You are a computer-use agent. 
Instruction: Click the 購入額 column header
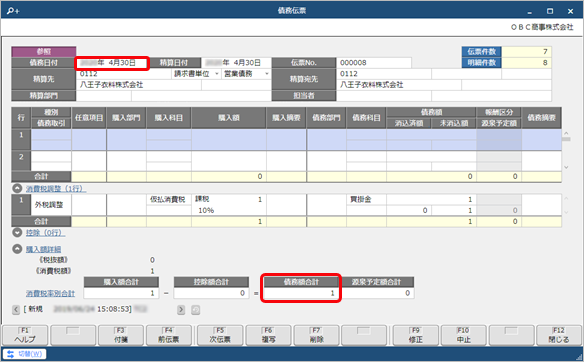tap(229, 118)
